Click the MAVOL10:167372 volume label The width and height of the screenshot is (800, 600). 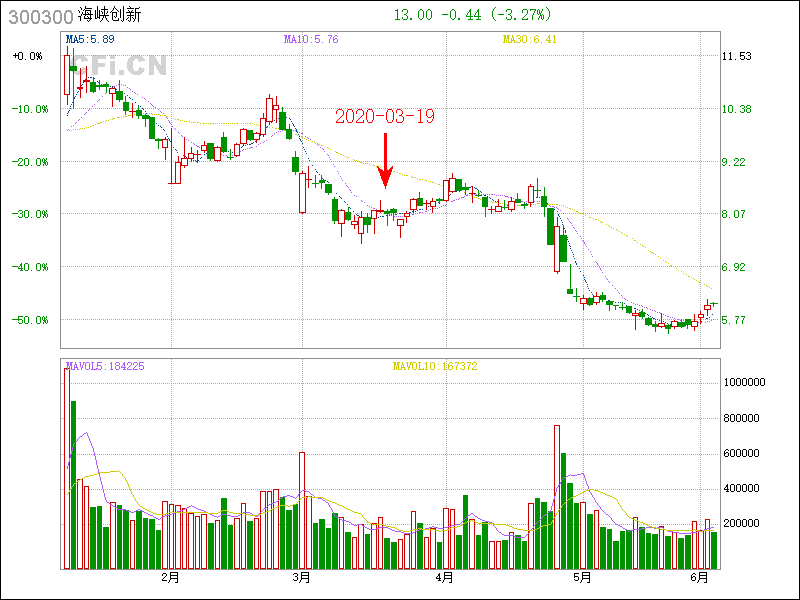(x=435, y=366)
